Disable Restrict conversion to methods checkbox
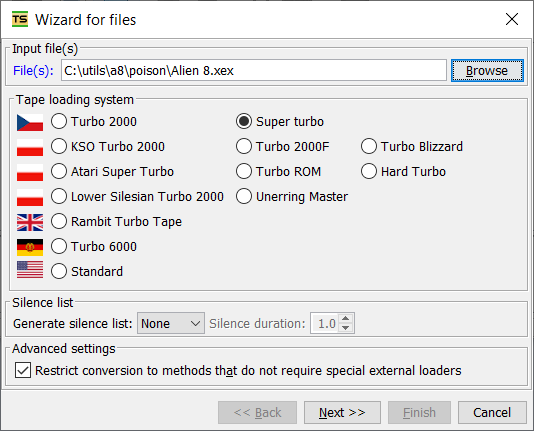 (x=23, y=370)
